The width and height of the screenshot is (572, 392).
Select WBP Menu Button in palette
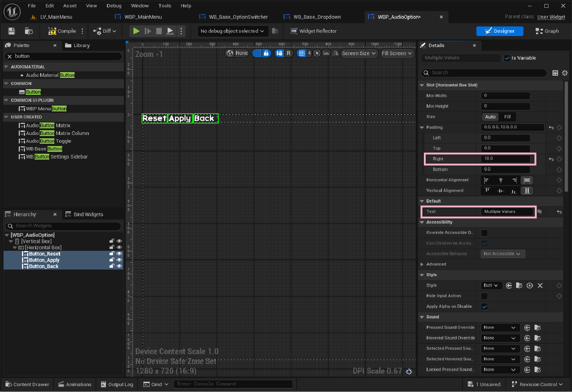click(46, 109)
